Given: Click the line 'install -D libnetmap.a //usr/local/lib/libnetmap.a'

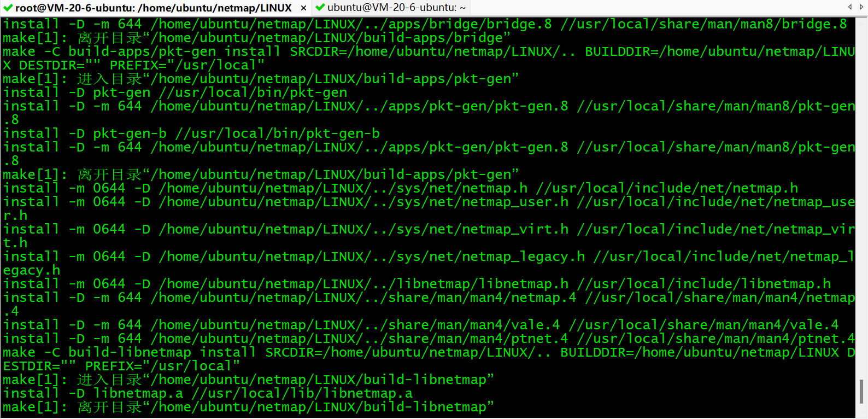Looking at the screenshot, I should (208, 393).
